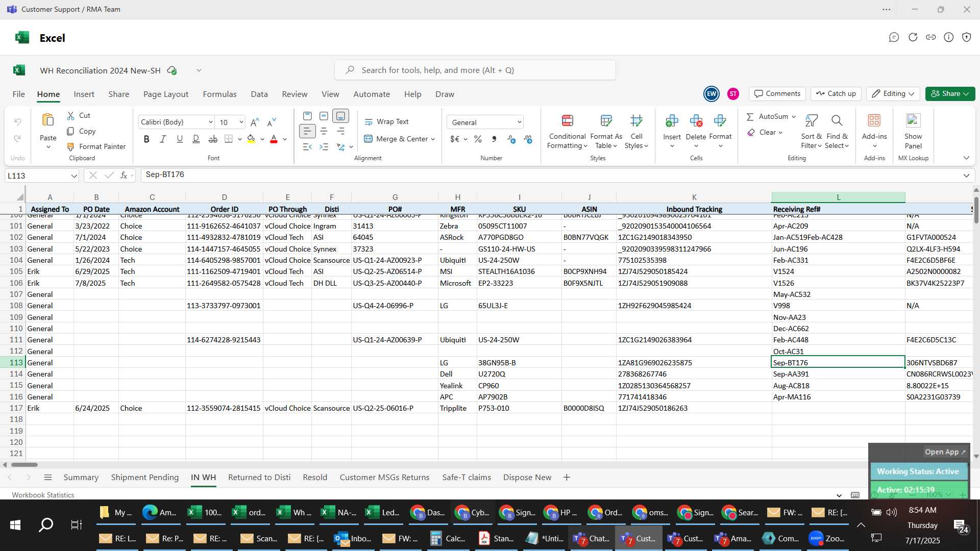980x551 pixels.
Task: Toggle middle vertical alignment
Action: (x=324, y=116)
